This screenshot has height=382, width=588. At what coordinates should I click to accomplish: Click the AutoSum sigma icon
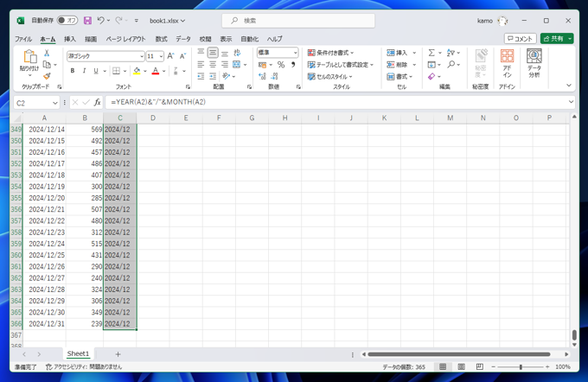[431, 53]
